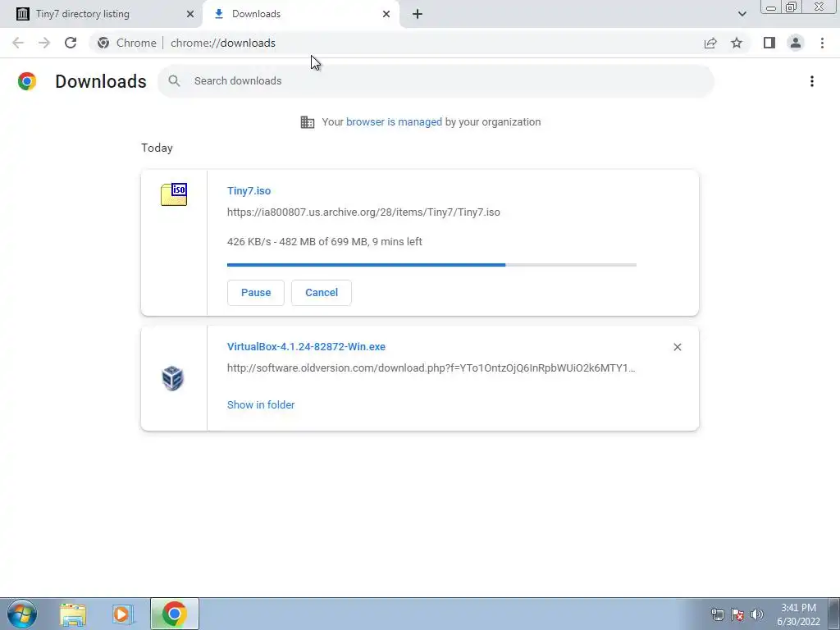Viewport: 840px width, 630px height.
Task: Click the oldversion.com download URL
Action: [431, 368]
